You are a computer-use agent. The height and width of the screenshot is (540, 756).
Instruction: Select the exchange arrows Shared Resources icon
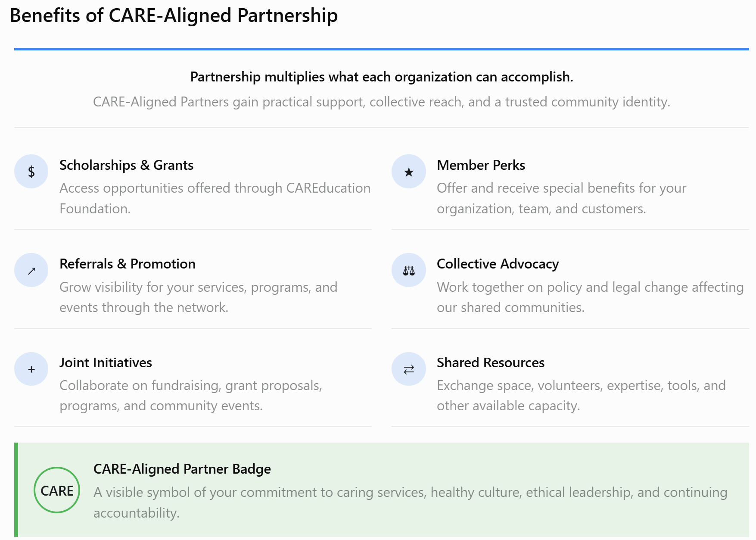409,369
